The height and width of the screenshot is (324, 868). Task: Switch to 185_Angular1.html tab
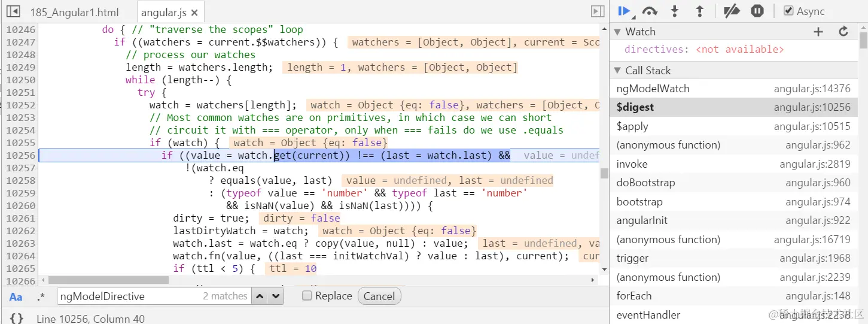(x=74, y=12)
